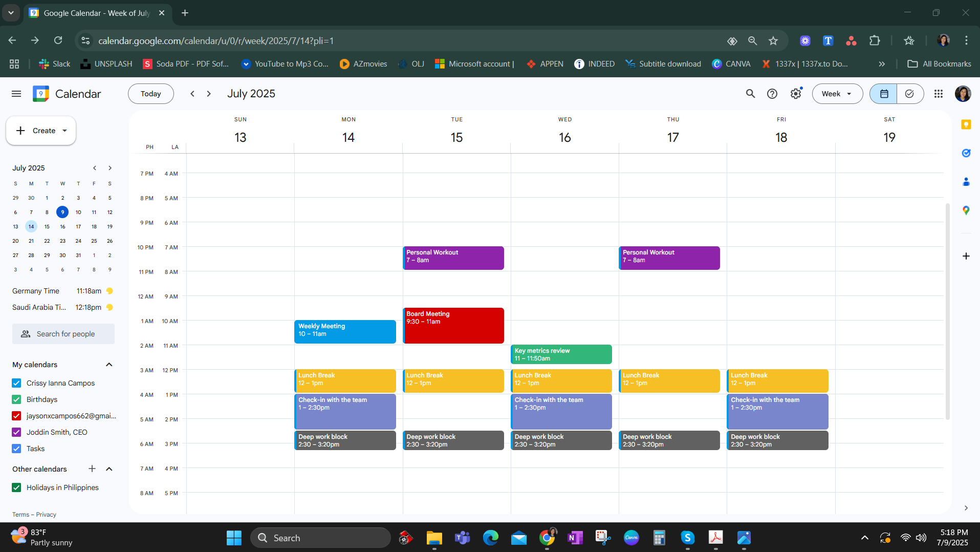The width and height of the screenshot is (980, 552).
Task: Open the Support help icon
Action: tap(772, 94)
